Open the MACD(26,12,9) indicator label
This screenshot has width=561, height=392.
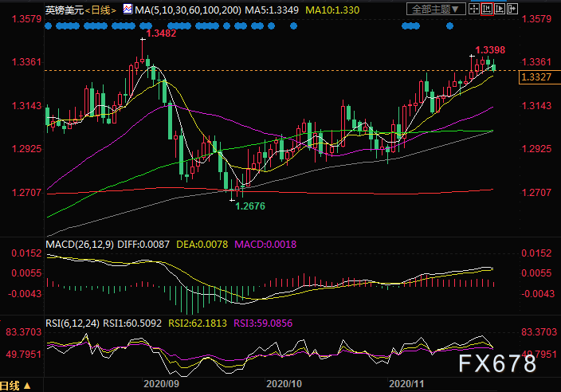(80, 245)
